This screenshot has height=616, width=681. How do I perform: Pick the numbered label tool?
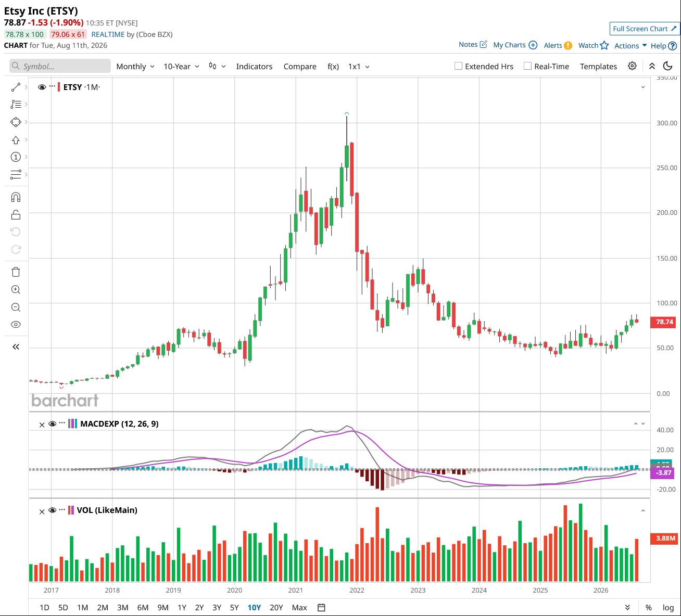(16, 157)
